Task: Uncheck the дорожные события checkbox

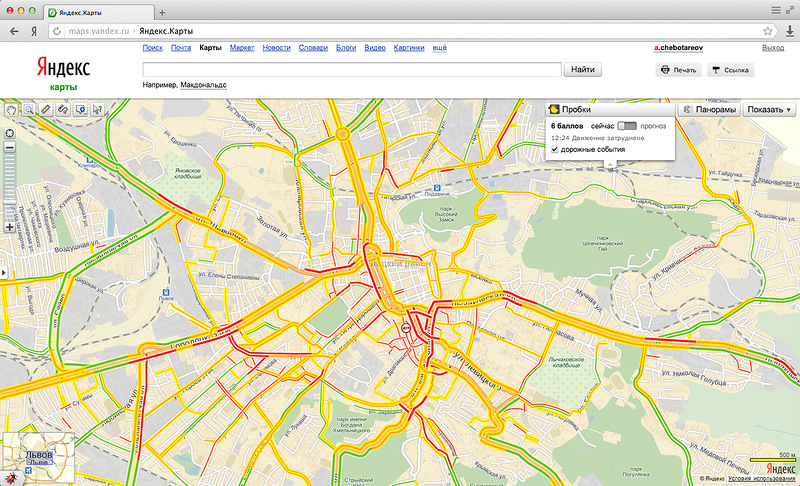Action: 555,149
